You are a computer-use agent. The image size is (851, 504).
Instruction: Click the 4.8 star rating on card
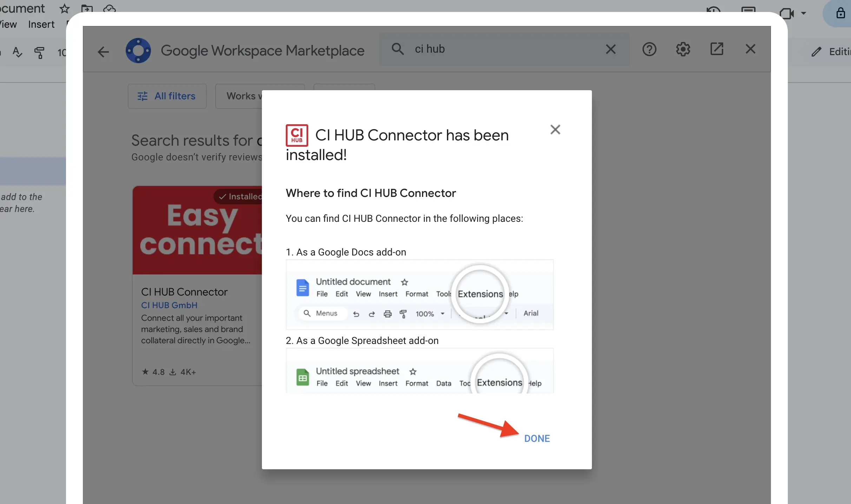153,372
